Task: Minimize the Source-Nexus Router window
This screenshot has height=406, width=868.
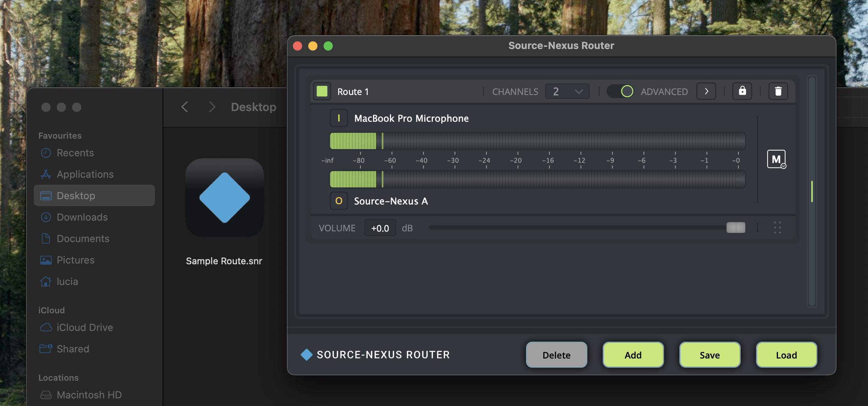Action: point(313,46)
